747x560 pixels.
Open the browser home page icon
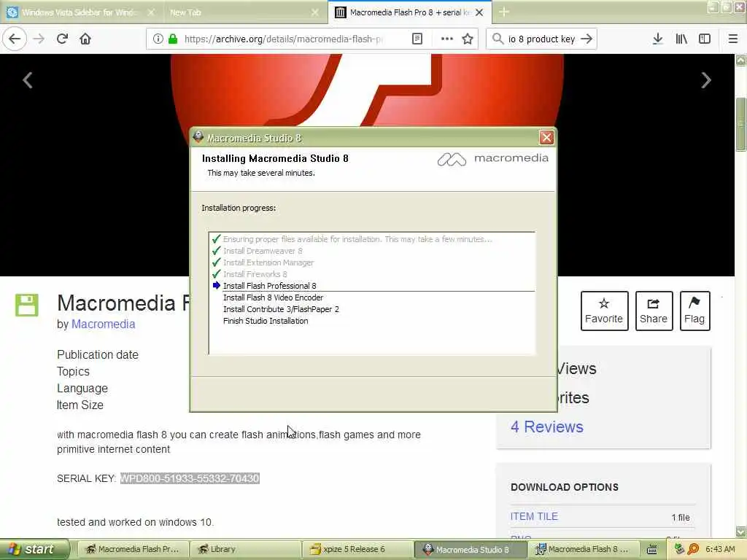pos(85,39)
